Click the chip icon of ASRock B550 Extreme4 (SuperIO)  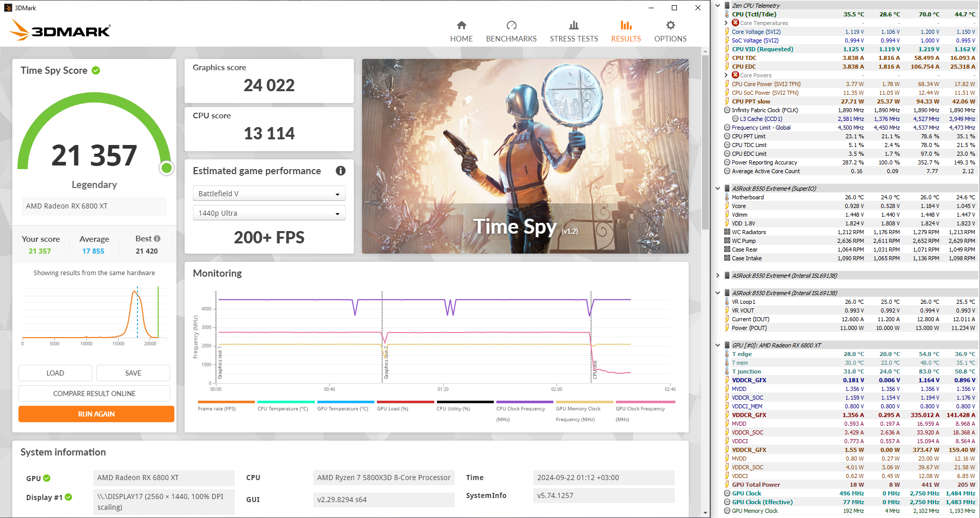click(727, 189)
